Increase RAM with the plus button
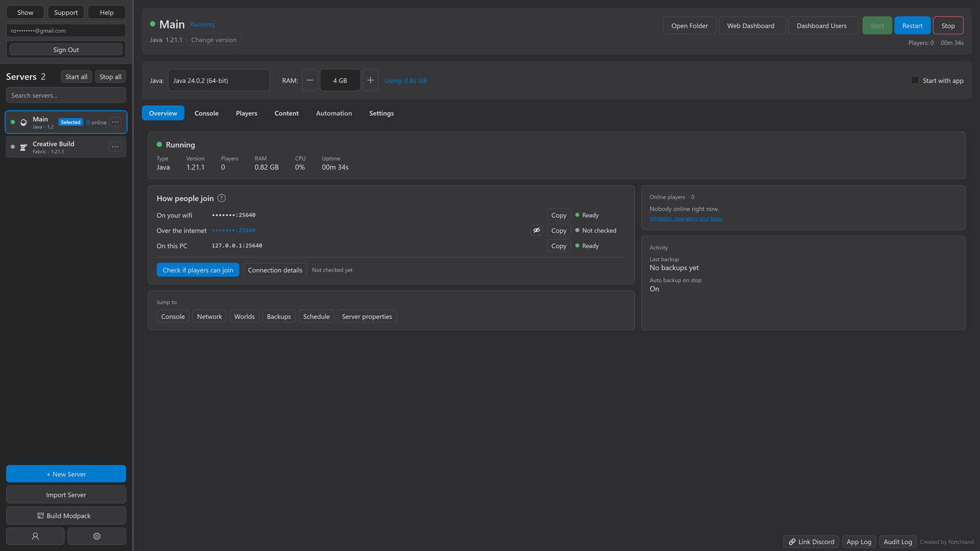 tap(371, 80)
